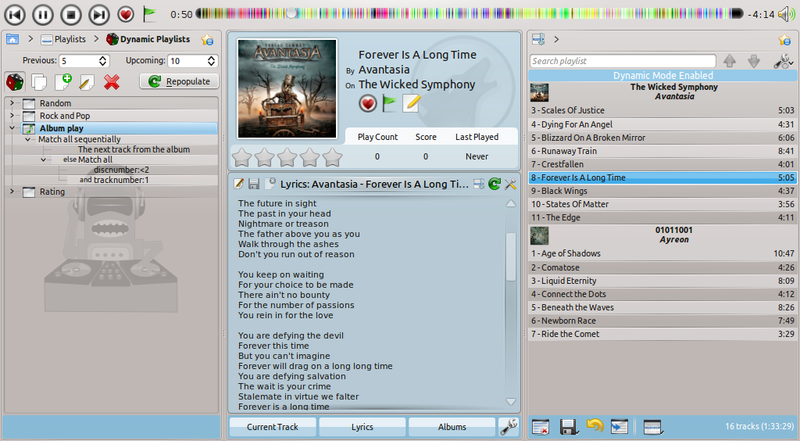
Task: Collapse the Album play tree item
Action: [x=12, y=128]
